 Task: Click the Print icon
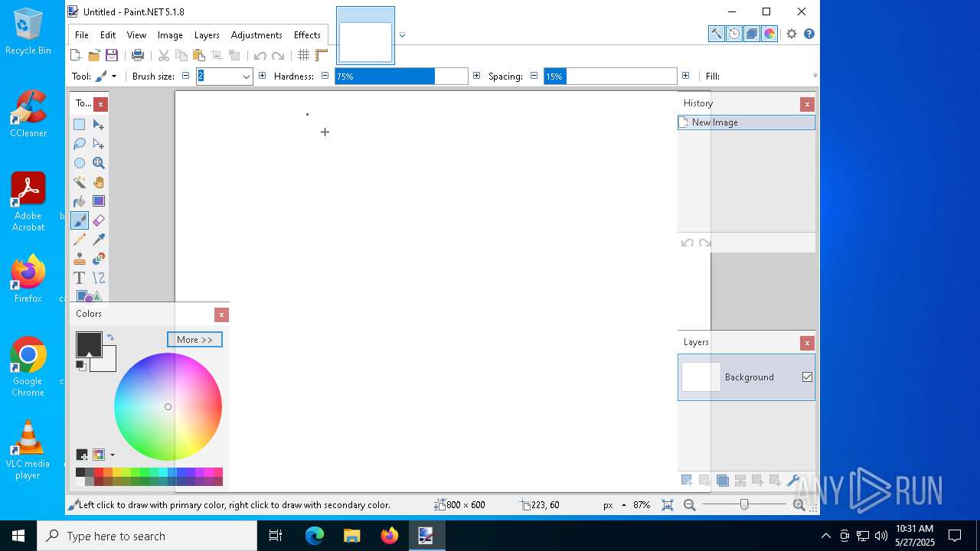click(138, 55)
